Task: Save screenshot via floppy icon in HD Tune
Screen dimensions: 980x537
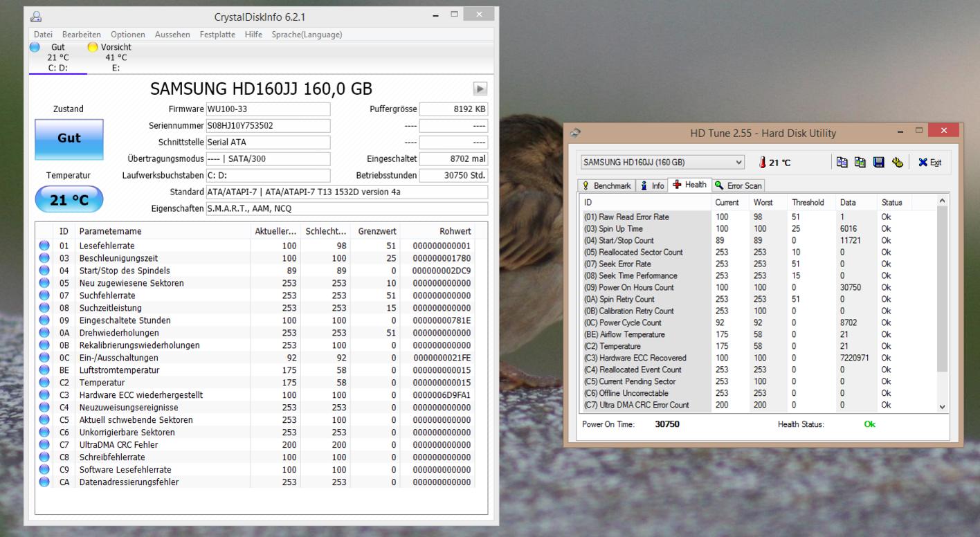Action: tap(878, 163)
